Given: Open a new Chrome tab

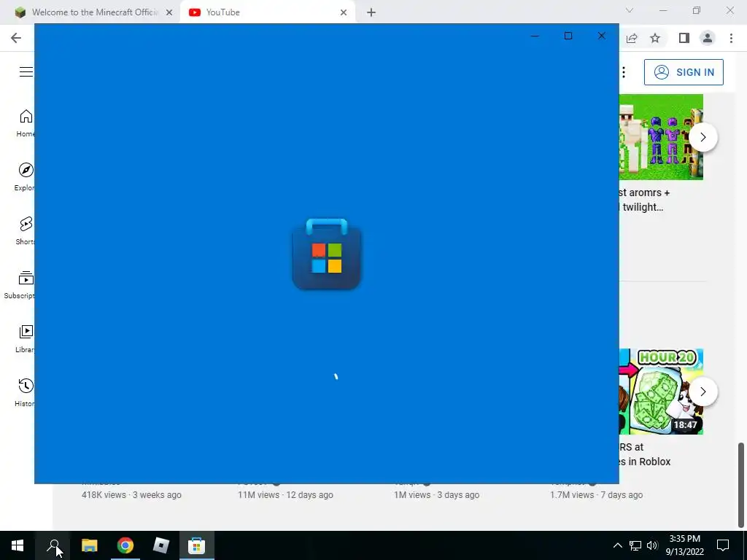Looking at the screenshot, I should pos(371,12).
